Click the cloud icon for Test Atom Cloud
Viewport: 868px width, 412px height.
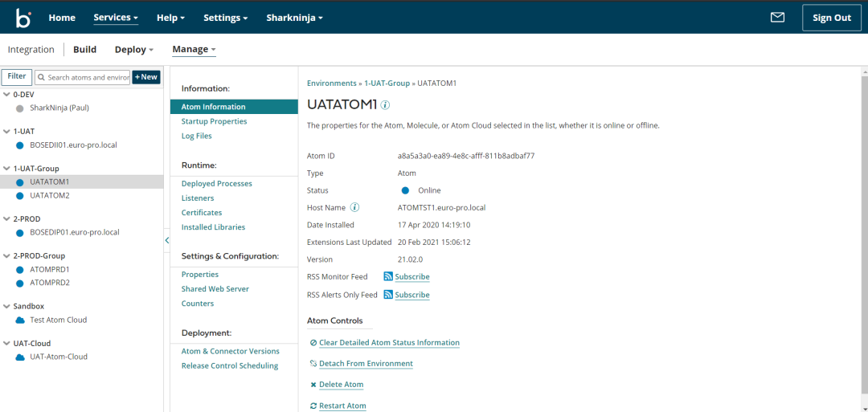20,320
